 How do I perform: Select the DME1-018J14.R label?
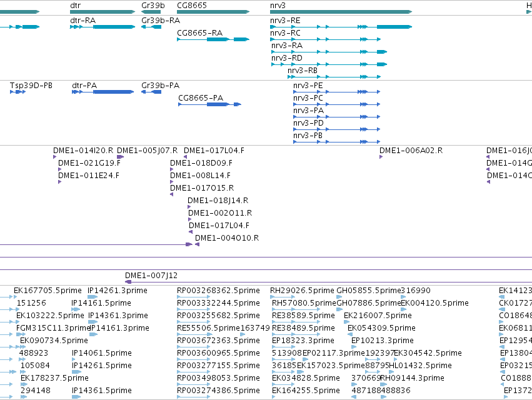point(218,201)
